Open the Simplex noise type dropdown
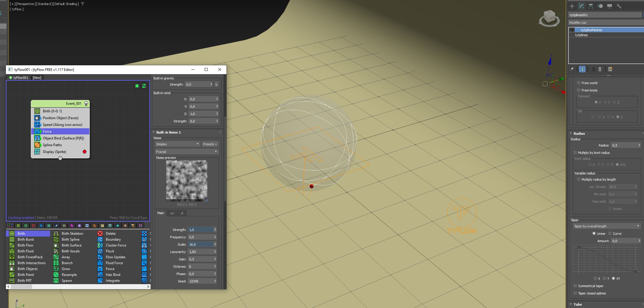This screenshot has height=308, width=644. [177, 144]
